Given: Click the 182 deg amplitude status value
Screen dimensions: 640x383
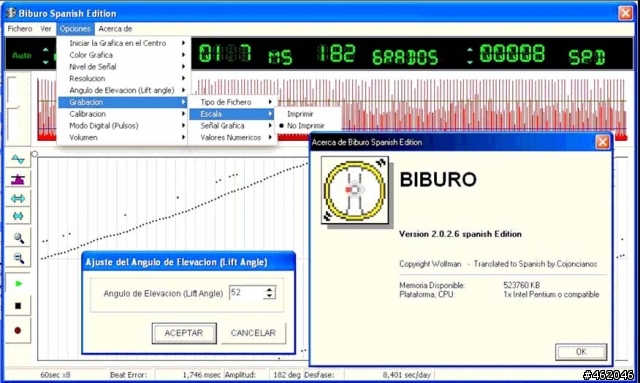Looking at the screenshot, I should click(x=287, y=375).
